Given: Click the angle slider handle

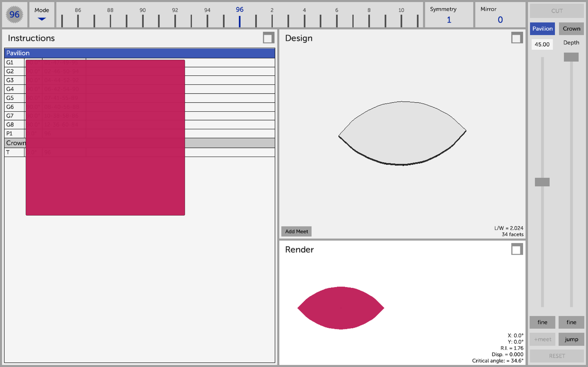Looking at the screenshot, I should pos(542,182).
